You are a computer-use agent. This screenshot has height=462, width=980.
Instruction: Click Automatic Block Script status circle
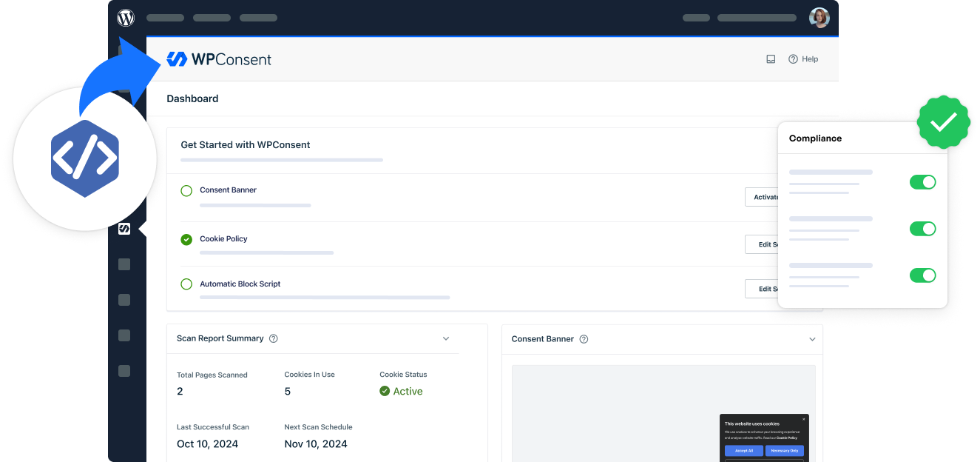pyautogui.click(x=186, y=284)
